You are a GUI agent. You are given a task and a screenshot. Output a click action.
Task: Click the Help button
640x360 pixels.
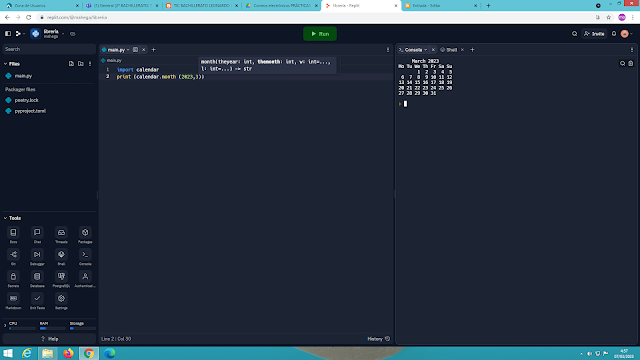[49, 339]
